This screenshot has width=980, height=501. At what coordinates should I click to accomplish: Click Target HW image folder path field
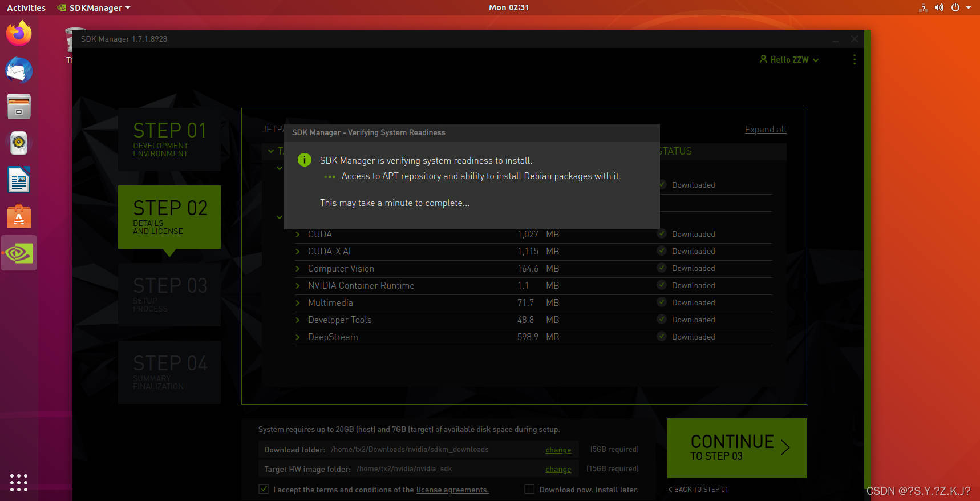[418, 469]
